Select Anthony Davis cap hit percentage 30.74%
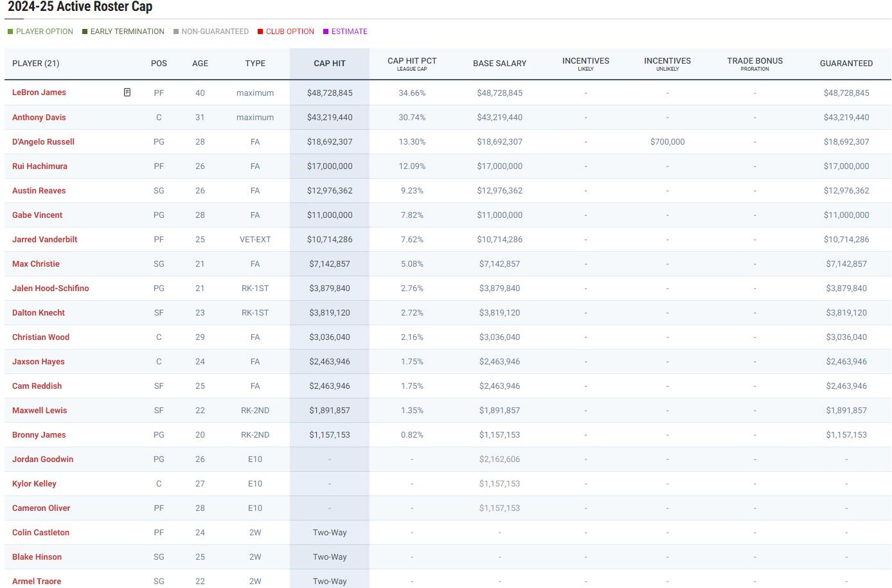This screenshot has width=892, height=588. [412, 118]
